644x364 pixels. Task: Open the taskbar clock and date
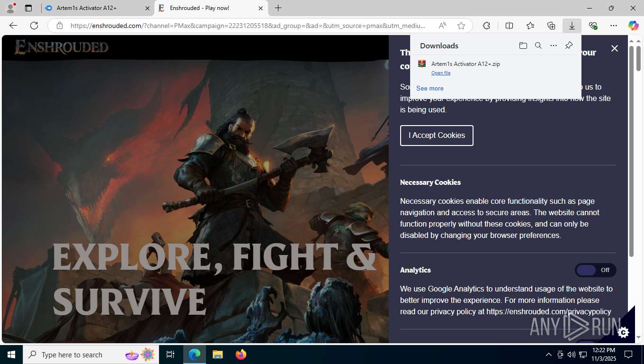[x=603, y=355]
